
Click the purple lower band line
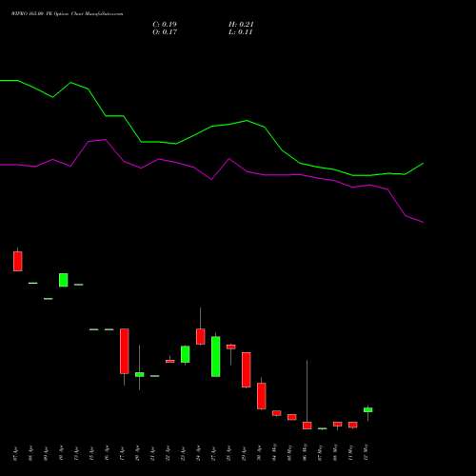212,179
